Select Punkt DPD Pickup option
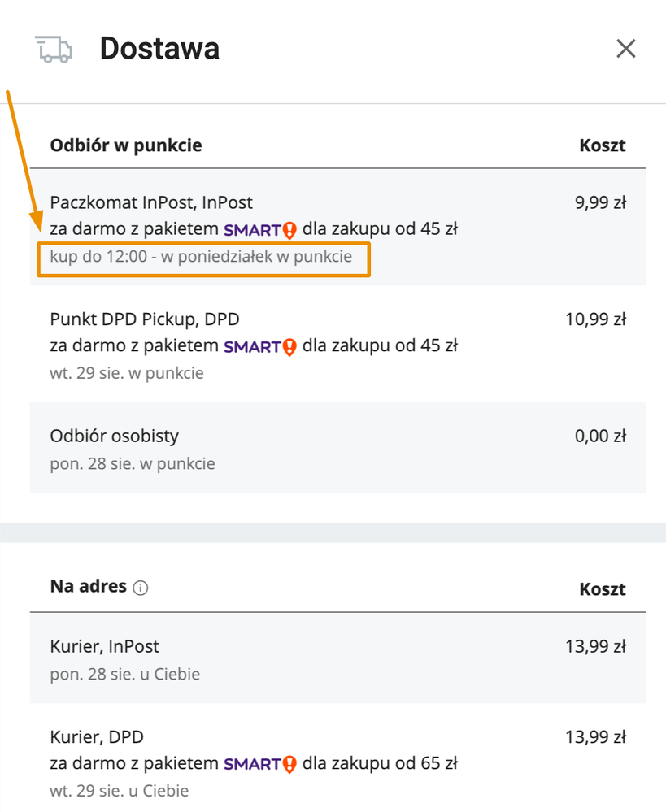The width and height of the screenshot is (666, 812). pos(338,344)
